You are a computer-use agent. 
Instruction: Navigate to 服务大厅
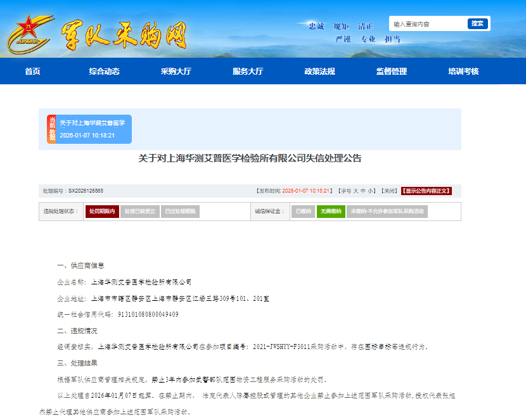pyautogui.click(x=248, y=71)
